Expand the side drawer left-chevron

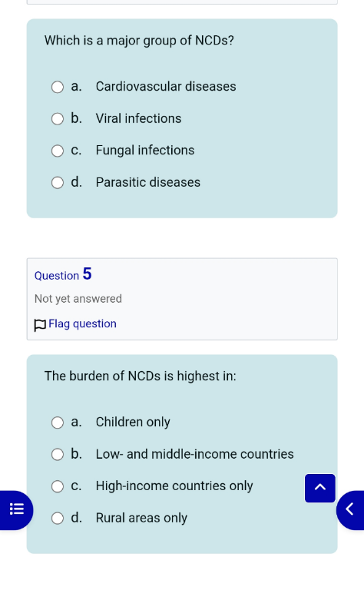pyautogui.click(x=349, y=510)
